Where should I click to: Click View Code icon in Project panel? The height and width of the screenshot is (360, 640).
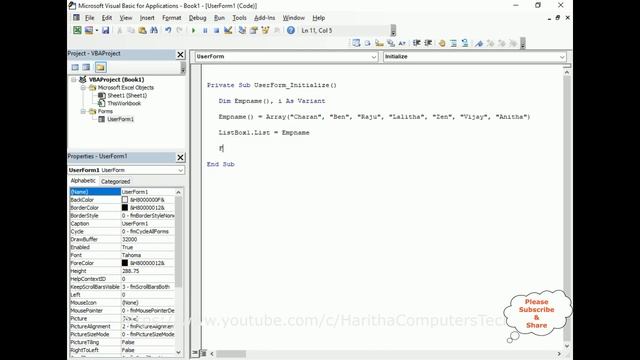(x=75, y=67)
